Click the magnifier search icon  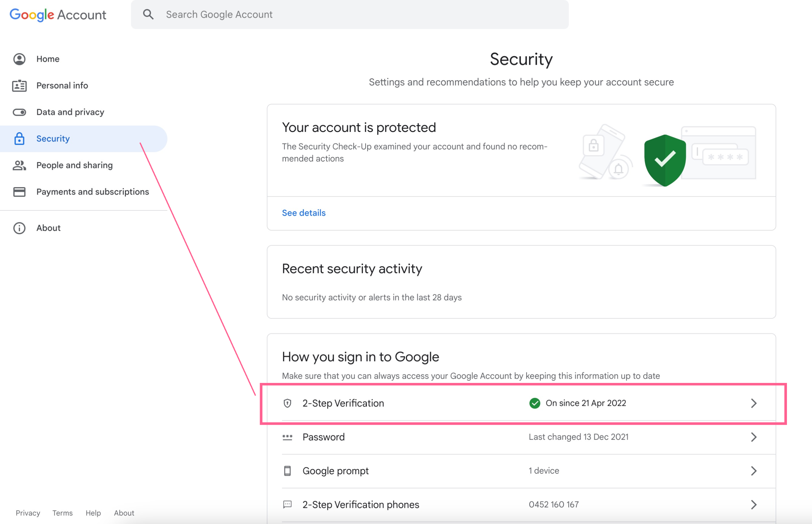coord(148,14)
